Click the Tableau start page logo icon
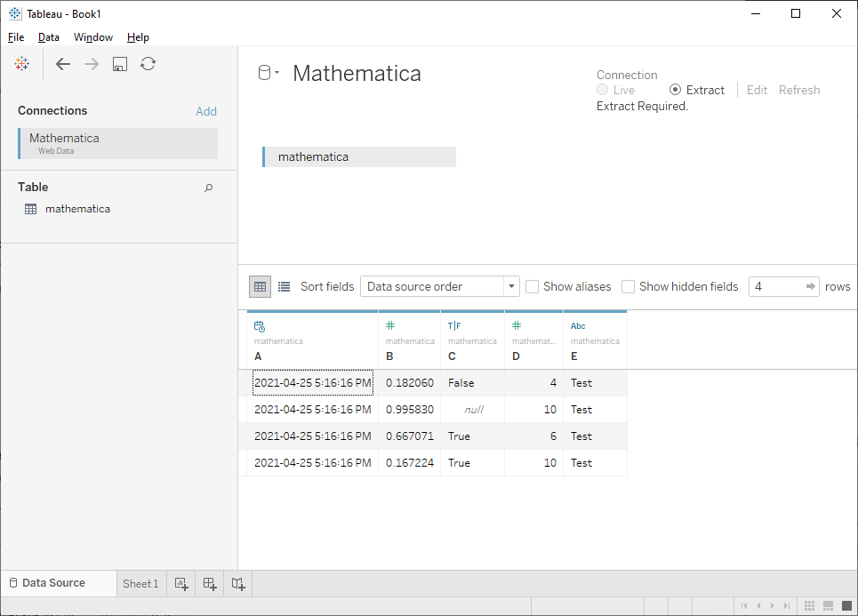Image resolution: width=858 pixels, height=616 pixels. coord(22,63)
